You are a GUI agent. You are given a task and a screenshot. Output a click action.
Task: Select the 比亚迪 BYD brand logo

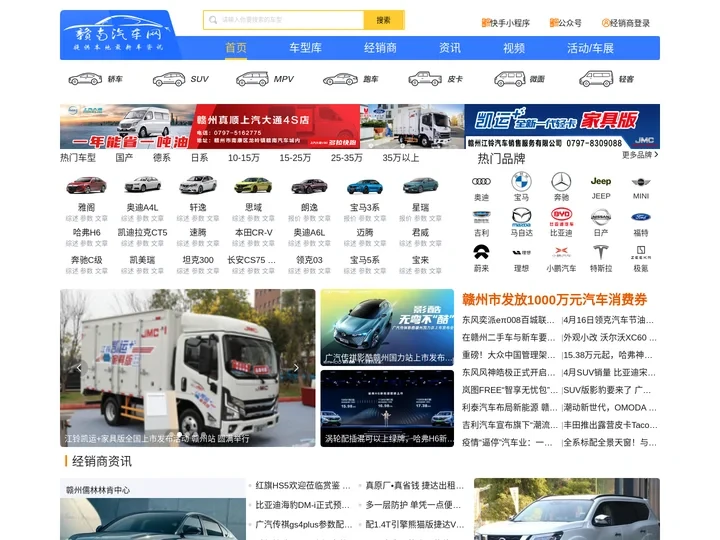click(561, 217)
